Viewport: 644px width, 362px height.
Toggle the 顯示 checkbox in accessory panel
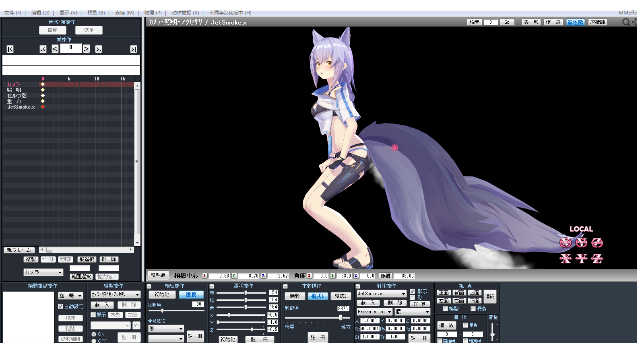[x=412, y=291]
